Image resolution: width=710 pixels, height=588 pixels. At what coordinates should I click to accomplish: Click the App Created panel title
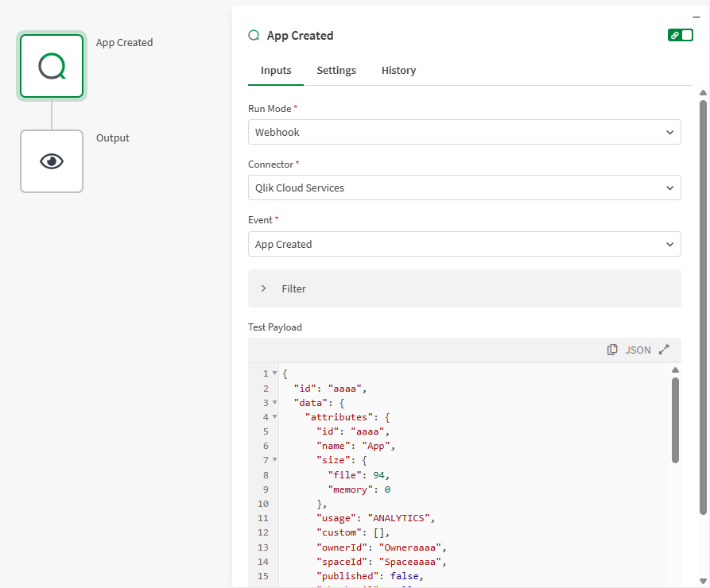(300, 36)
